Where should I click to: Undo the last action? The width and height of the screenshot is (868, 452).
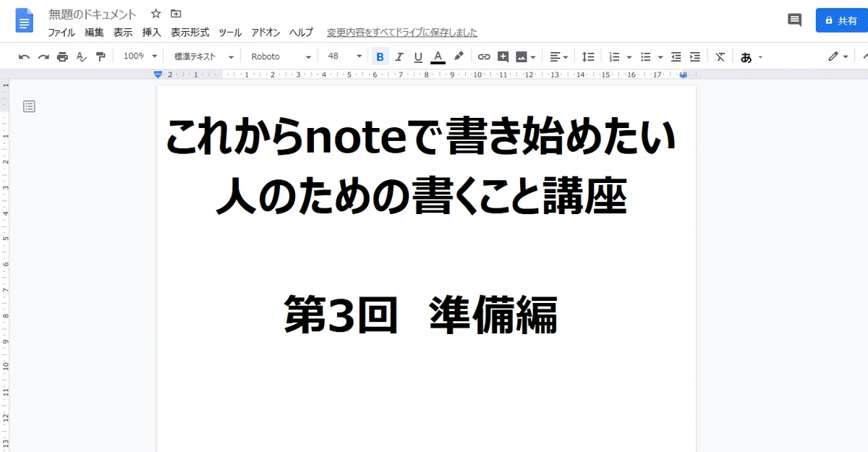pyautogui.click(x=24, y=56)
